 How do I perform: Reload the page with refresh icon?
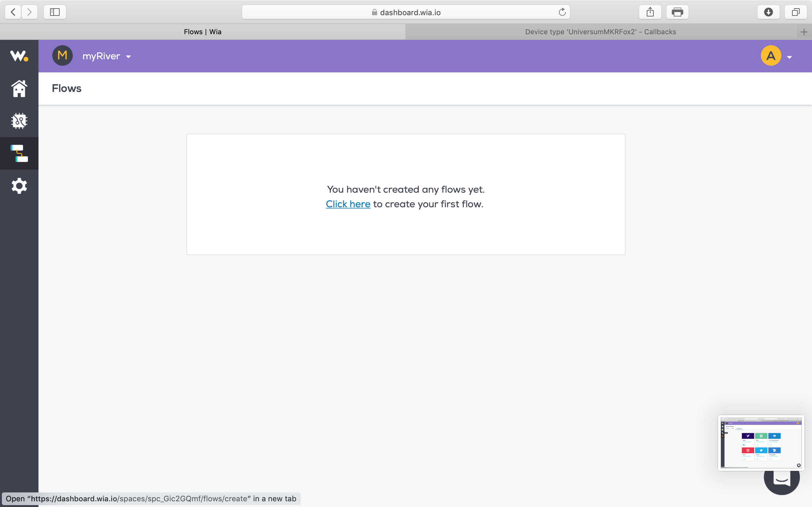click(562, 12)
